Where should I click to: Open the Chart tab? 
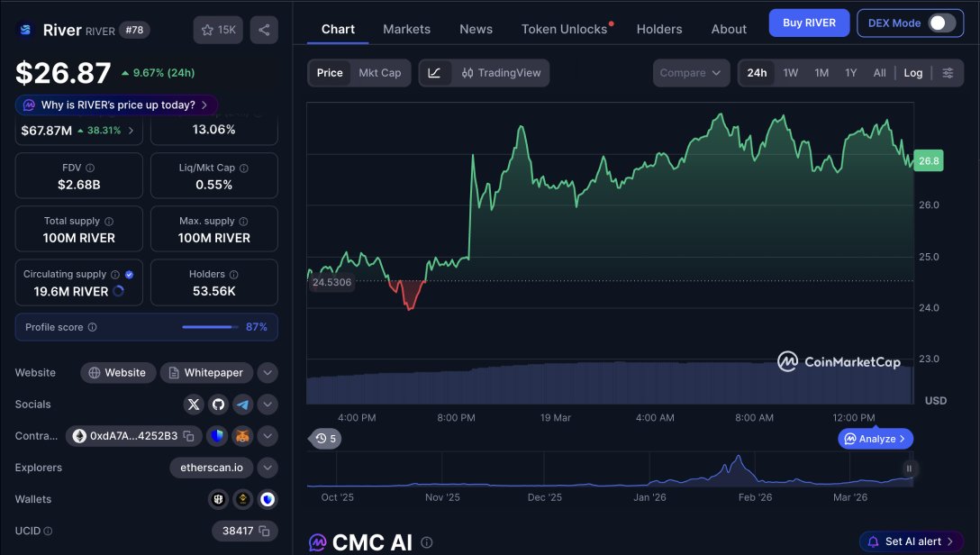point(338,30)
